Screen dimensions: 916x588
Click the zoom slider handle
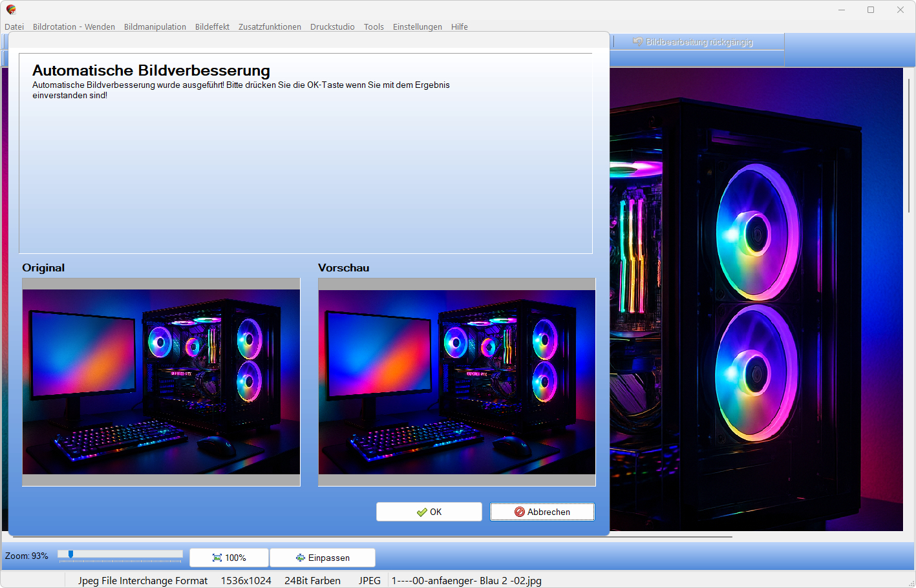pyautogui.click(x=70, y=554)
